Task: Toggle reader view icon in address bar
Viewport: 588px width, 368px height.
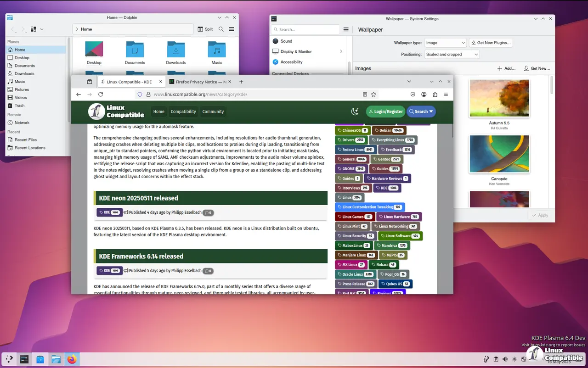Action: [365, 95]
